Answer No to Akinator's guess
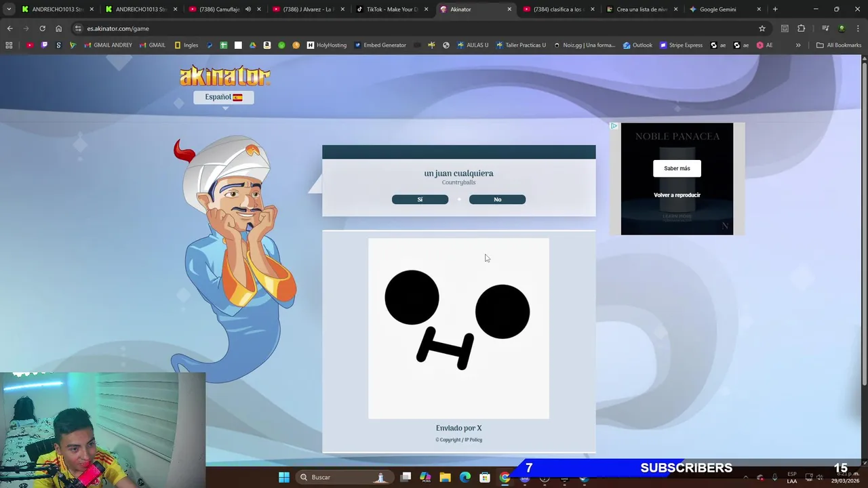868x488 pixels. [497, 199]
